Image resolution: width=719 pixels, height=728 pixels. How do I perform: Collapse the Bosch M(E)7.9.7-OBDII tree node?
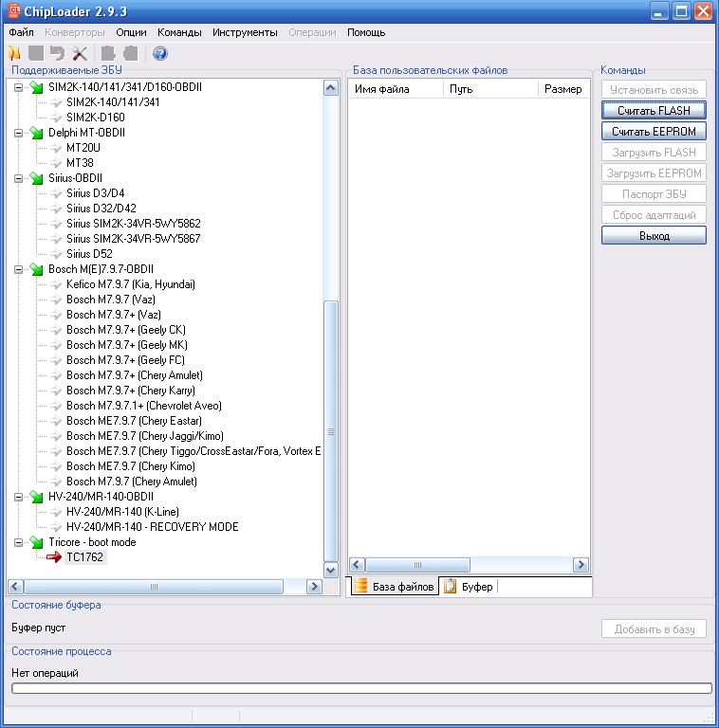pos(18,269)
